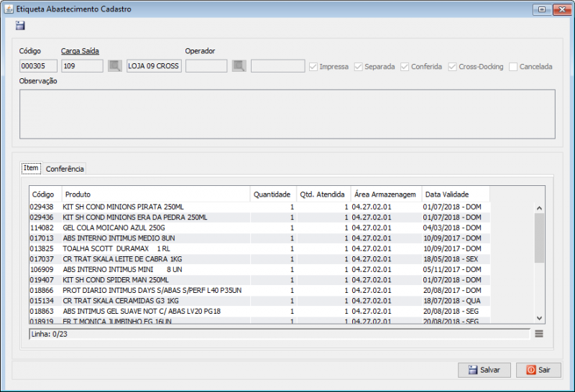Viewport: 575px width, 392px height.
Task: Select row TOALHA SCOTT DURAMAX 1 RL
Action: coord(259,248)
